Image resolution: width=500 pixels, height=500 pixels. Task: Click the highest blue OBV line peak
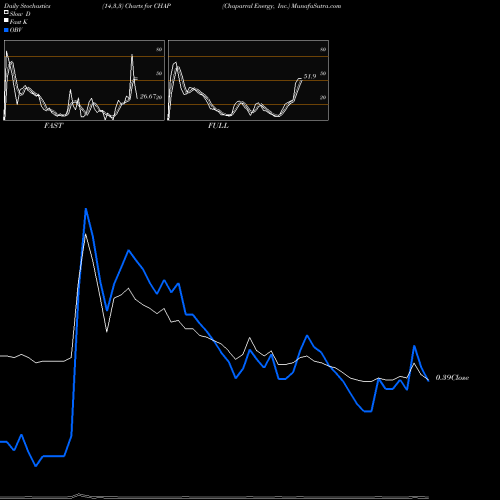click(86, 209)
